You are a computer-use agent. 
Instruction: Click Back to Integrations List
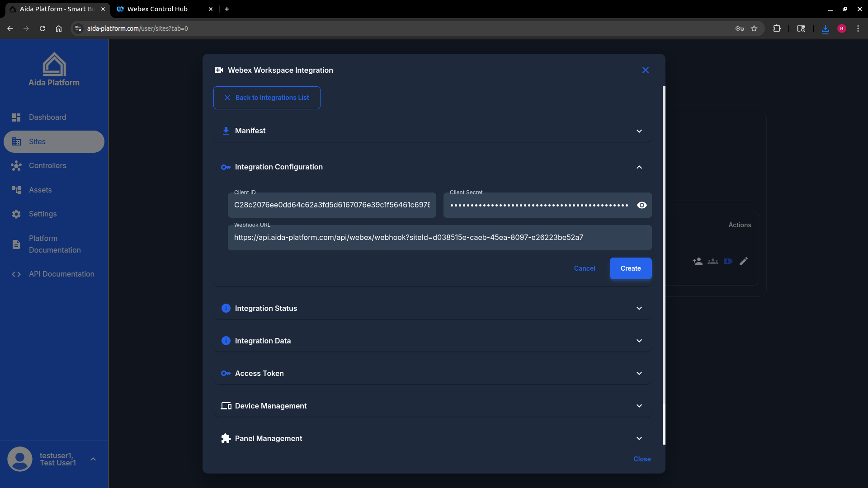click(267, 98)
